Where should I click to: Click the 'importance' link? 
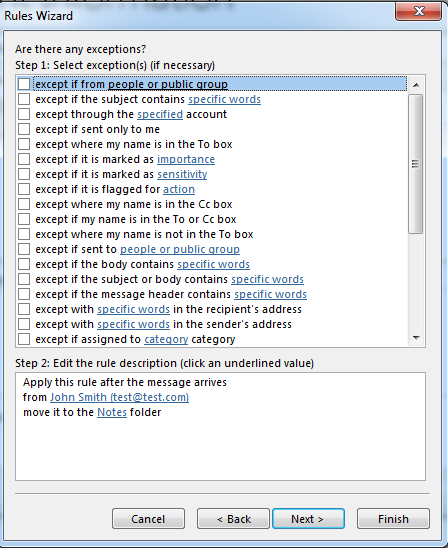pos(186,159)
